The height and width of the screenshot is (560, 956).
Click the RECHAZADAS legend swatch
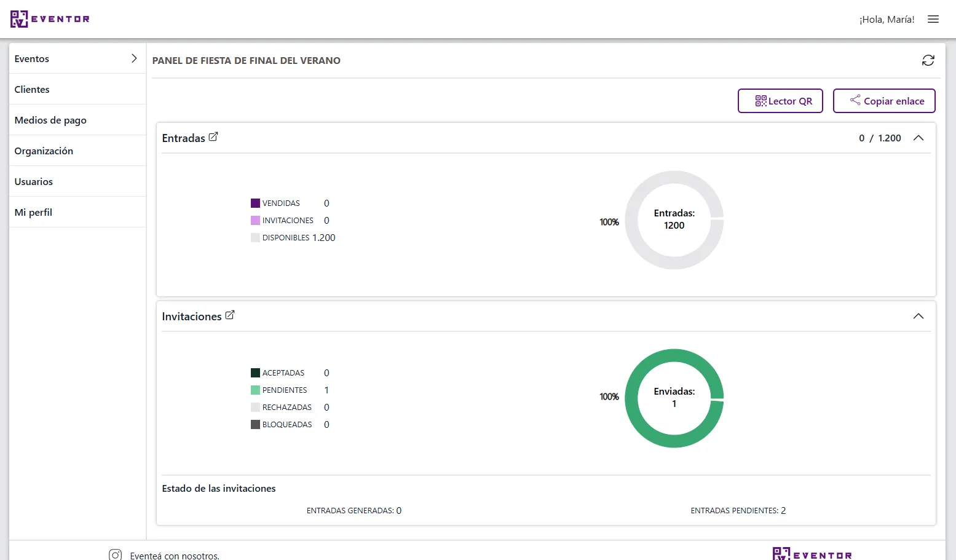(x=255, y=407)
